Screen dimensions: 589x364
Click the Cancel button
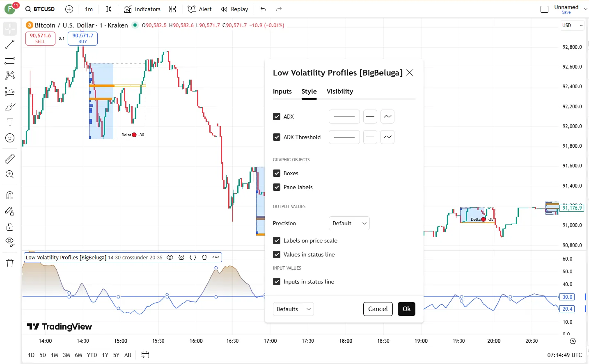click(378, 309)
